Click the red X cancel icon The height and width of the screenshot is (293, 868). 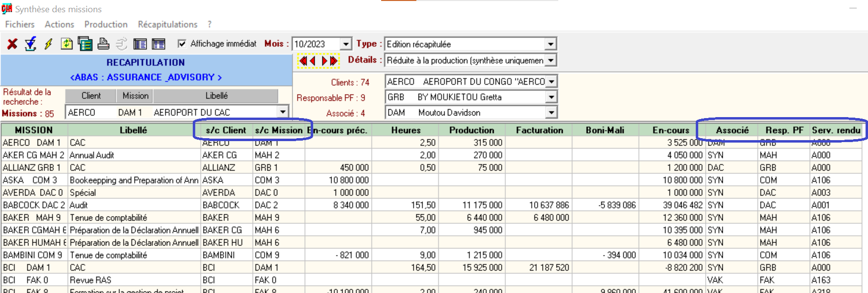click(12, 44)
